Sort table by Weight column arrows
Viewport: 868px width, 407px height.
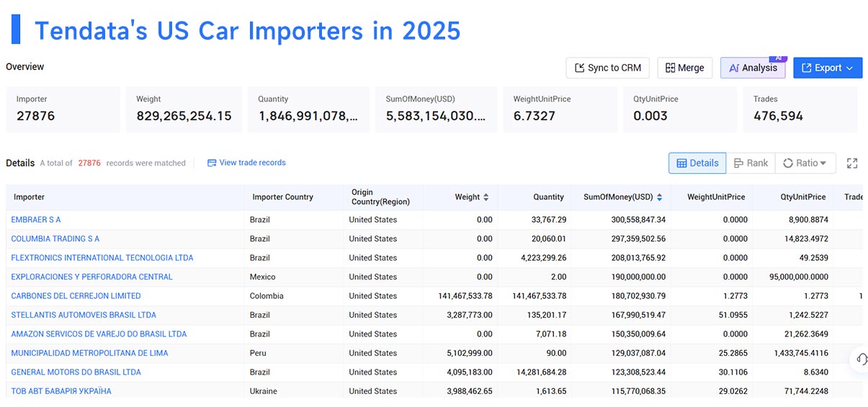click(486, 197)
